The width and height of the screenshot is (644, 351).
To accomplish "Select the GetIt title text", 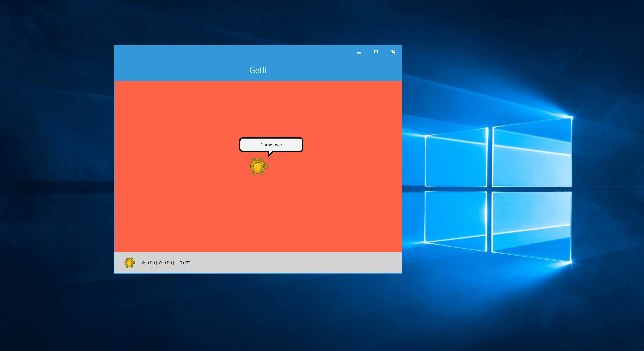I will coord(258,70).
